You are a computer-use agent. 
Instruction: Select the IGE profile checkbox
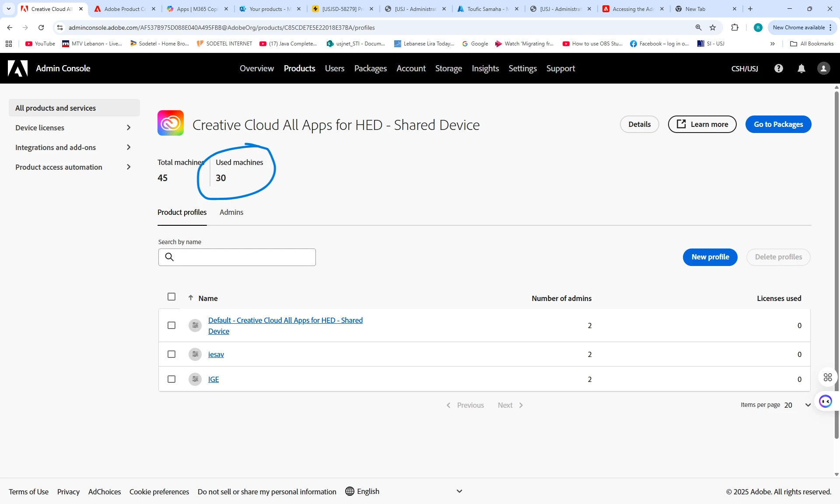click(171, 379)
